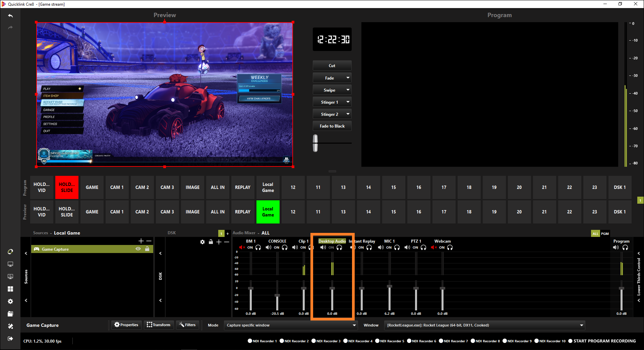This screenshot has width=644, height=350.
Task: Click the exit arrow icon in the sidebar
Action: click(10, 339)
